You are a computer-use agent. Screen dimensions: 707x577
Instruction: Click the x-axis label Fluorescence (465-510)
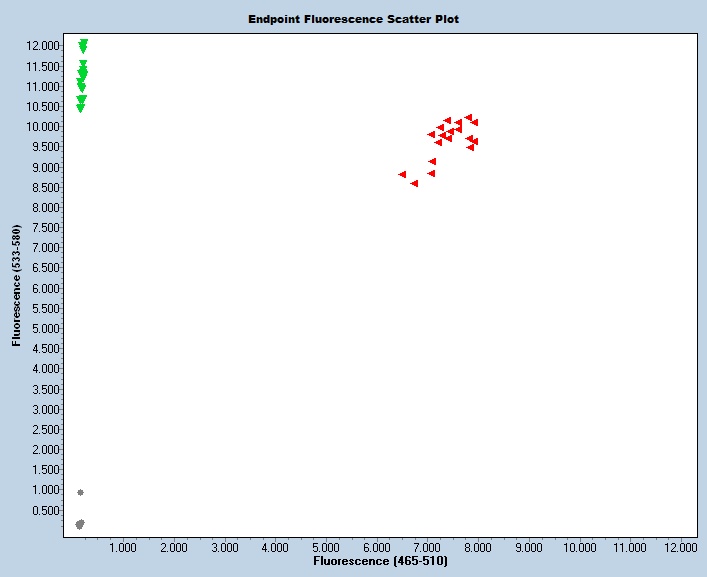pos(380,562)
